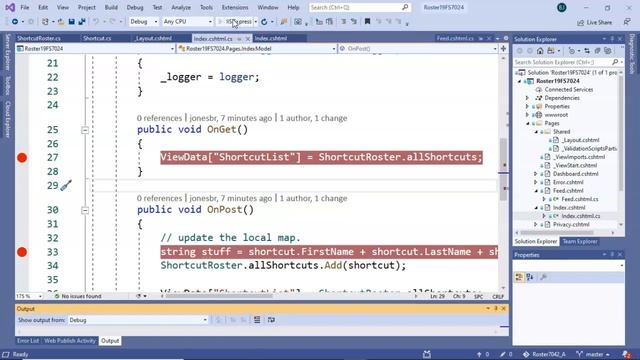Screen dimensions: 640x360
Task: Click the Live Share button
Action: tap(594, 22)
